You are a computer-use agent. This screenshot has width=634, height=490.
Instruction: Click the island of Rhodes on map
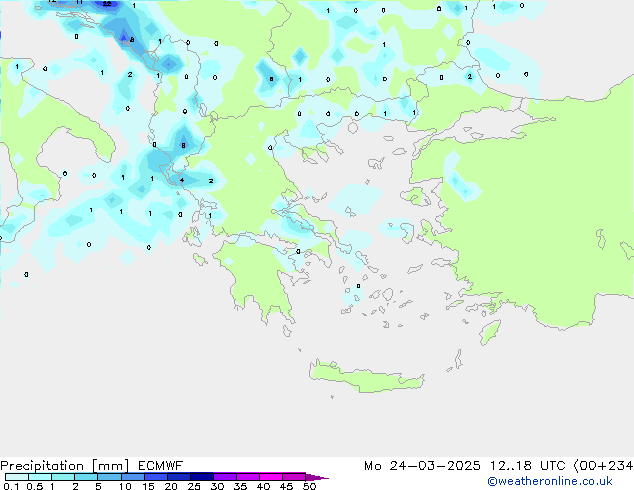pos(490,332)
